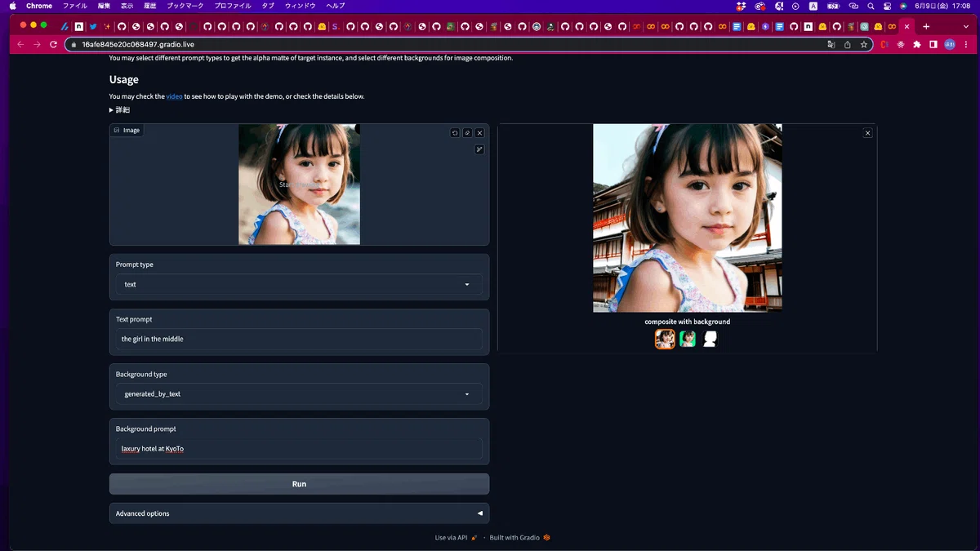Open the ブックマーク menu

point(185,6)
